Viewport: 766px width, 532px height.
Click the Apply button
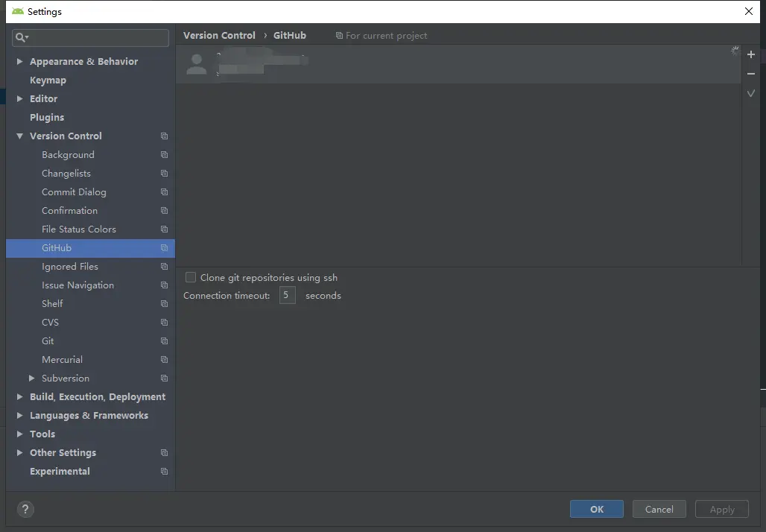click(722, 509)
